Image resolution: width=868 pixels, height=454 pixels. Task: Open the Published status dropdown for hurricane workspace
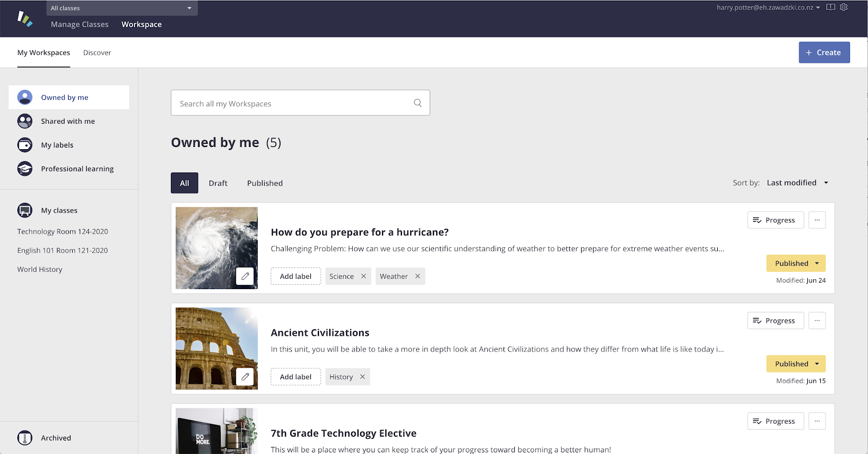[x=796, y=263]
